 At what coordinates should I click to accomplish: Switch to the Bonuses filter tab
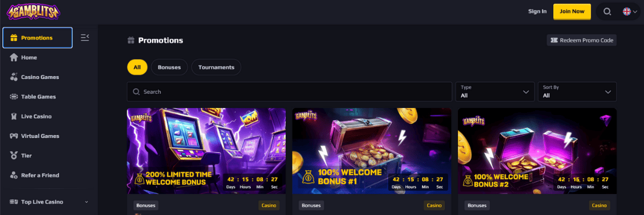click(x=169, y=67)
